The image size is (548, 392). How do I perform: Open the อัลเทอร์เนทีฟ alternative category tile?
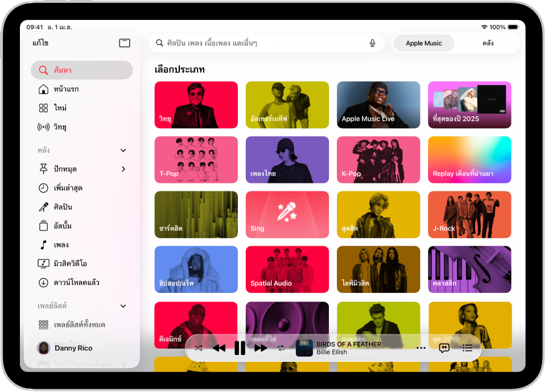pos(287,105)
